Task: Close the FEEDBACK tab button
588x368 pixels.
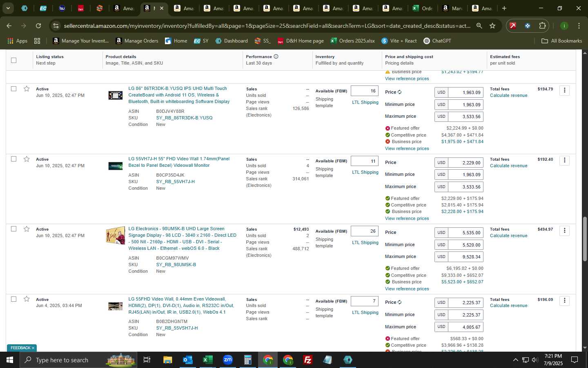Action: click(33, 348)
